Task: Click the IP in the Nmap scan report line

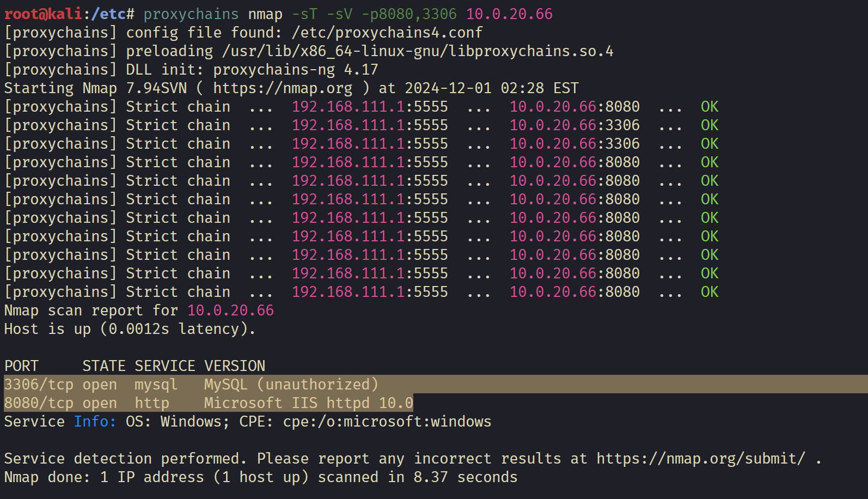Action: (x=230, y=311)
